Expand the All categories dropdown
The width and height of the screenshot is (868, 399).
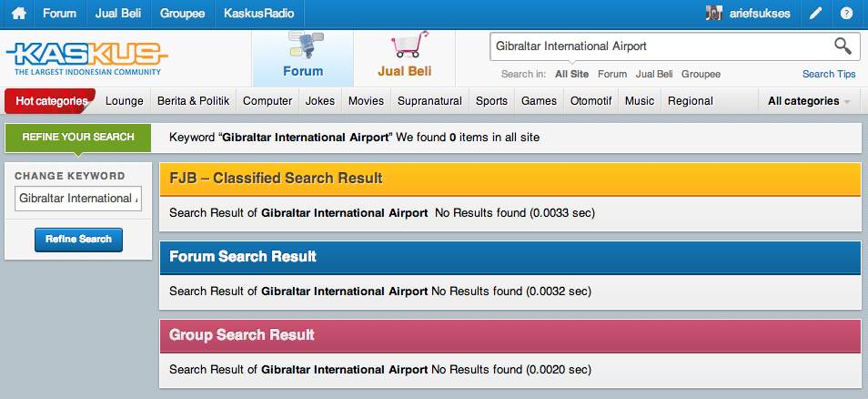point(809,101)
